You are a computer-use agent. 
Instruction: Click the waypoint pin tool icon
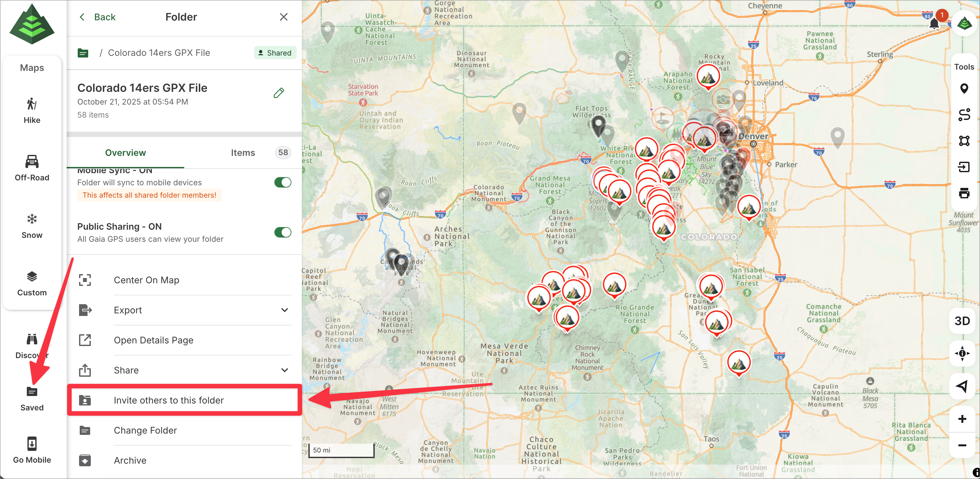pyautogui.click(x=964, y=89)
